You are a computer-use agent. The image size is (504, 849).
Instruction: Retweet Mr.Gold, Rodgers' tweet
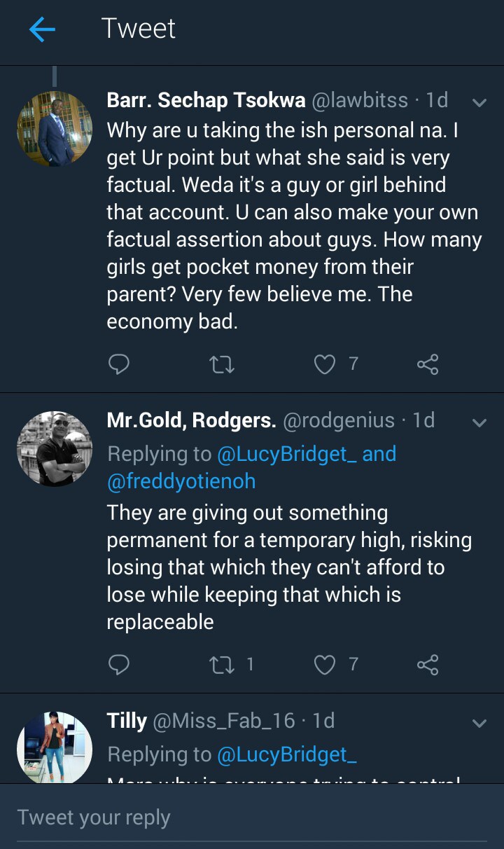click(x=223, y=664)
